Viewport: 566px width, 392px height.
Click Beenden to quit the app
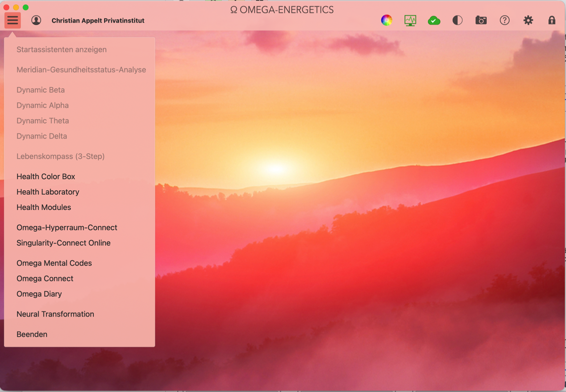32,335
